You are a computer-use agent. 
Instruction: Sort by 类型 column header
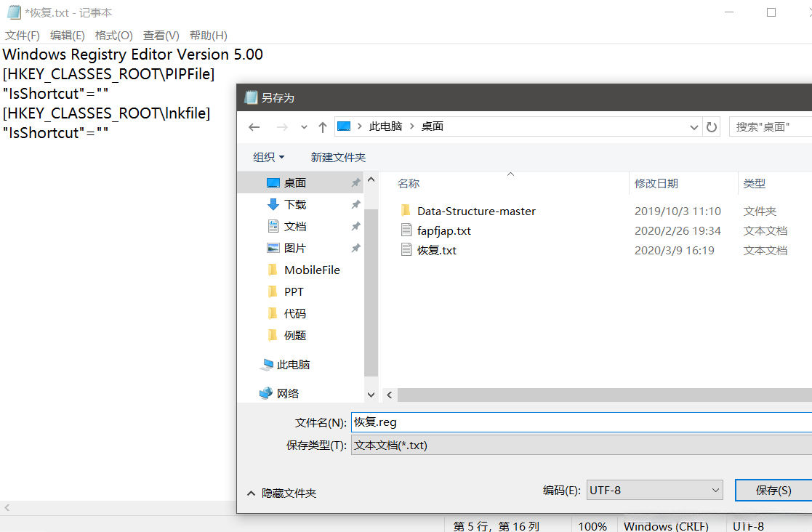(754, 184)
